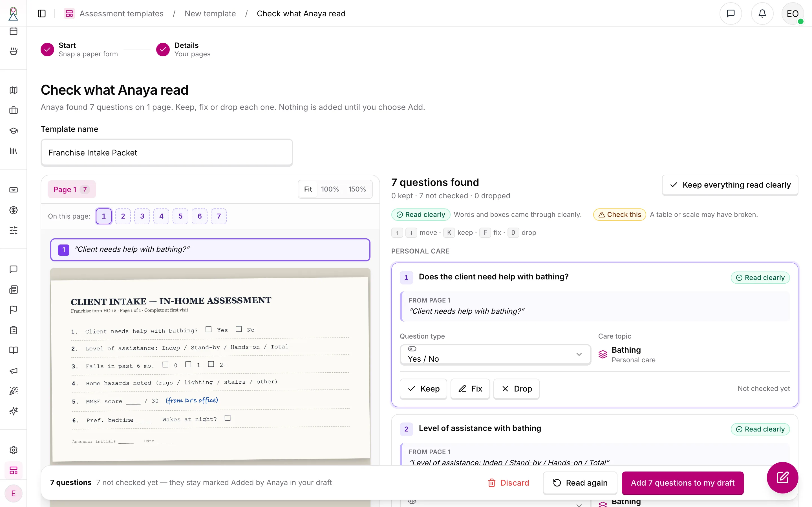
Task: Click the floating edit compose button
Action: tap(782, 477)
